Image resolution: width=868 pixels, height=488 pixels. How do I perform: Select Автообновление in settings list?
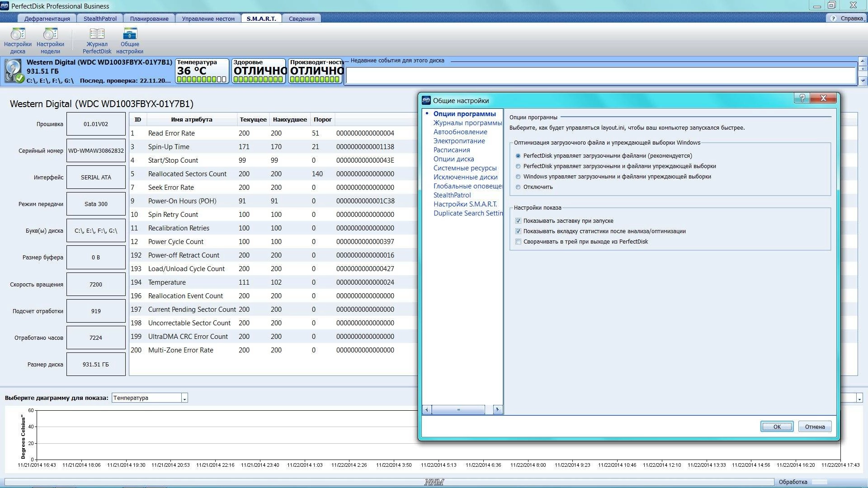coord(460,132)
